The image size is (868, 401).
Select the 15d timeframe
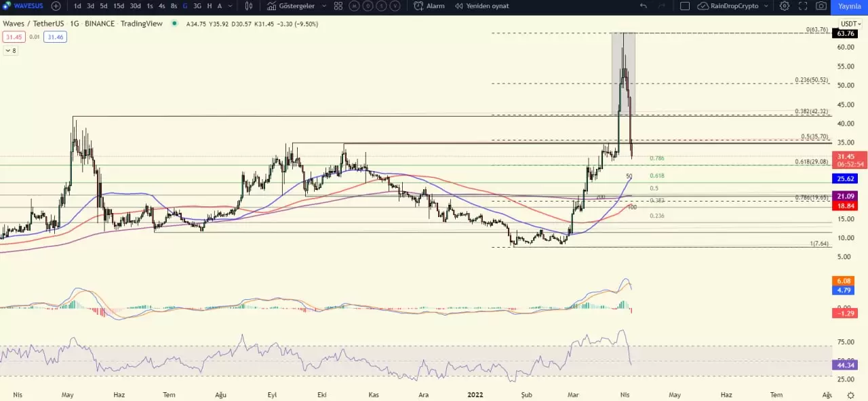118,6
